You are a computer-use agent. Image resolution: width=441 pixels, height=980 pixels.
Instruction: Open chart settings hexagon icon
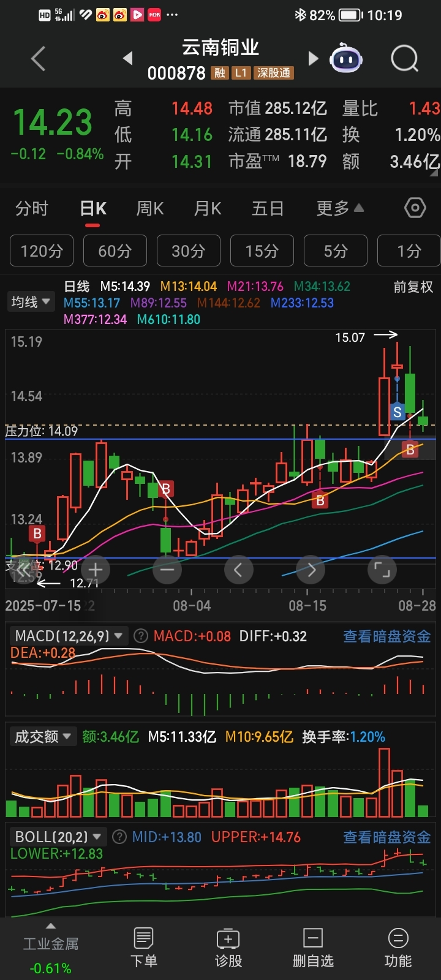pos(415,208)
